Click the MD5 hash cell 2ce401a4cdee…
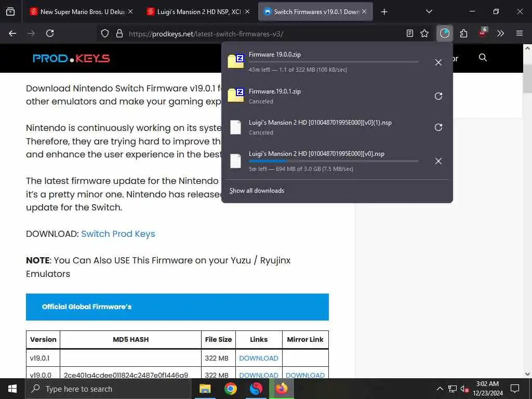 (x=130, y=373)
